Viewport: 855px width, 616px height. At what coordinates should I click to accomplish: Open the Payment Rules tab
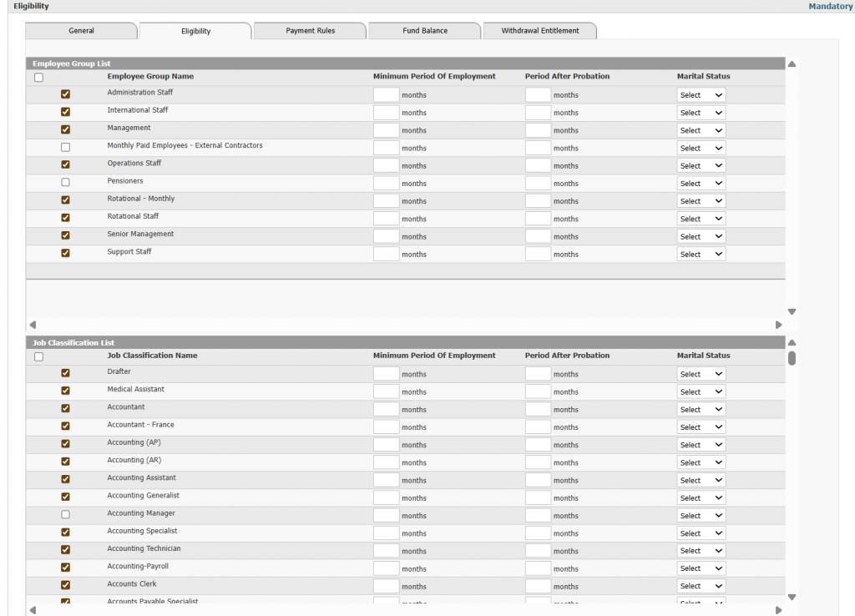311,31
